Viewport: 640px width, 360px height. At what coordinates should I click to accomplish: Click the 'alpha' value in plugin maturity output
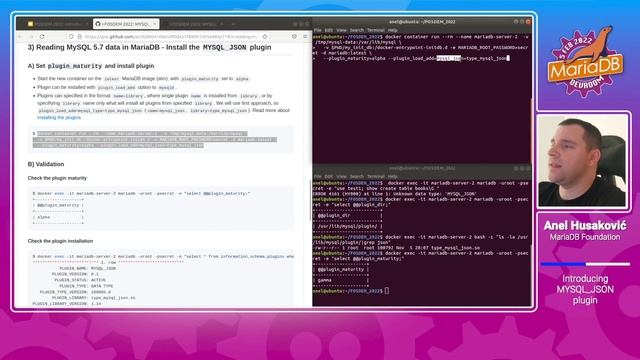[x=43, y=217]
